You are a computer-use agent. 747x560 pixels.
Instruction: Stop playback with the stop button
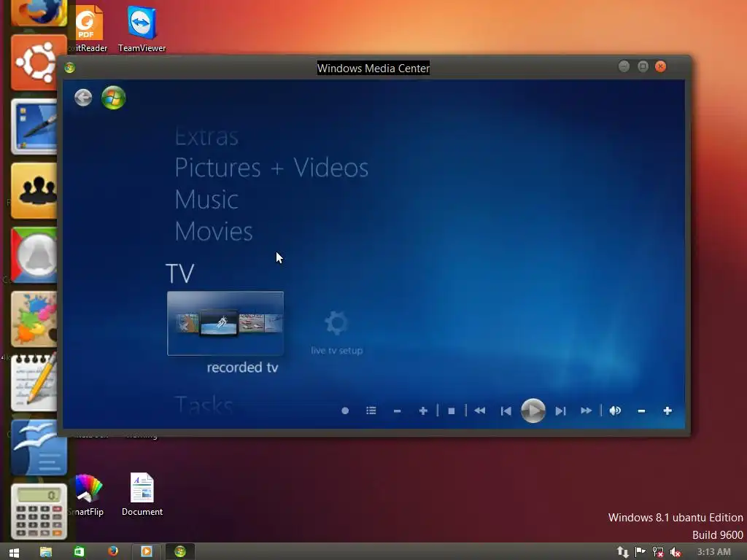[451, 411]
